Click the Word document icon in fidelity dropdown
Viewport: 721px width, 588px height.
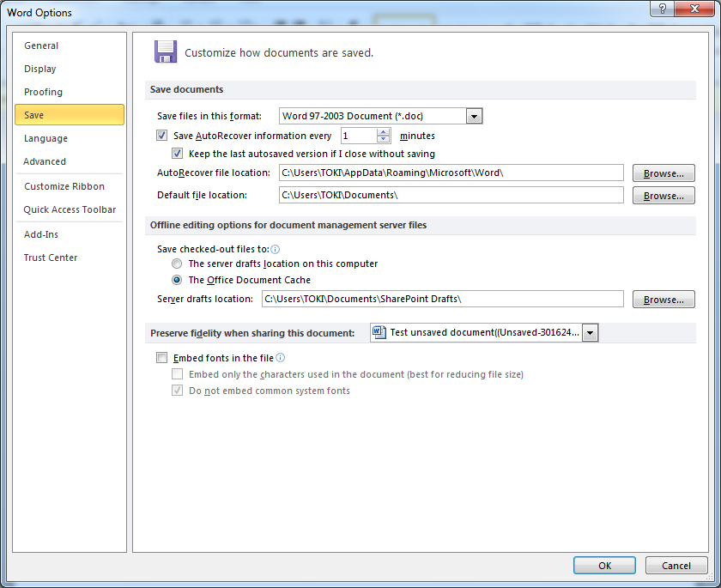pos(379,332)
